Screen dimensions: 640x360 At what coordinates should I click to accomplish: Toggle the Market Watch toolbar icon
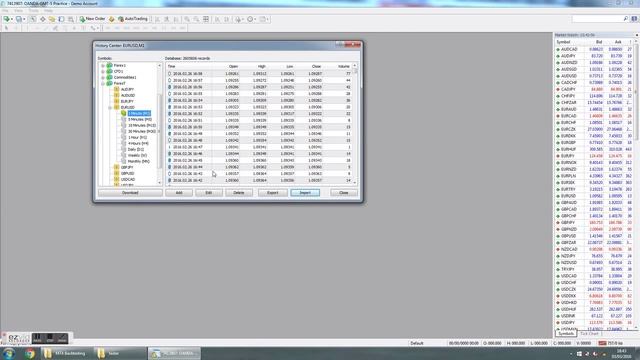(x=33, y=19)
